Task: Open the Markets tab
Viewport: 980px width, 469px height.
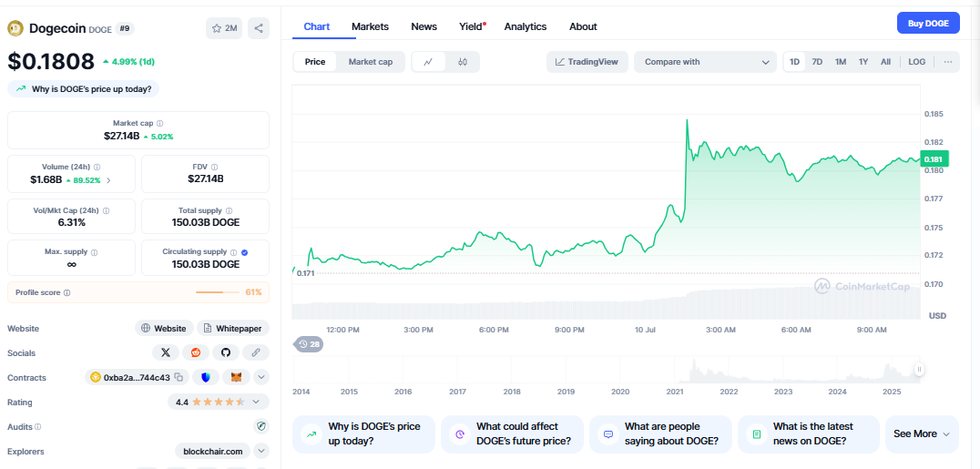Action: (x=370, y=27)
